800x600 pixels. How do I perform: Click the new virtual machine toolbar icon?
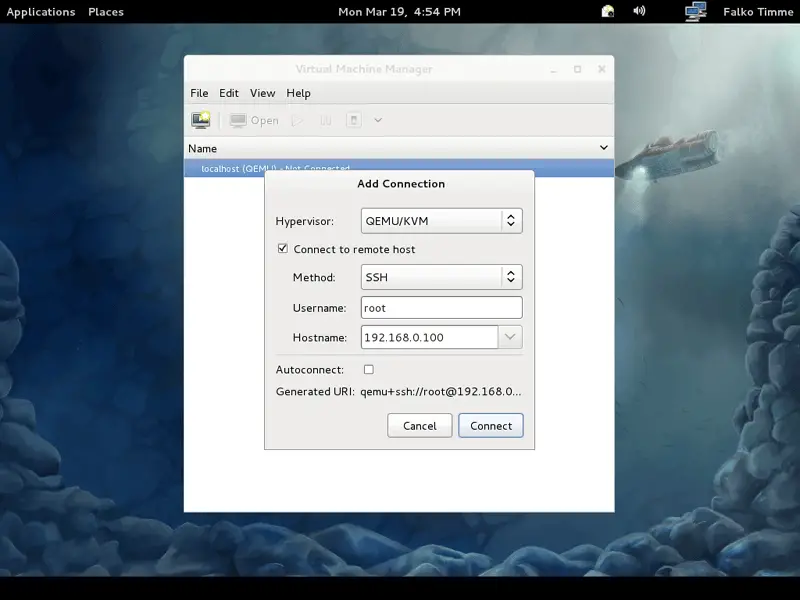pyautogui.click(x=201, y=120)
